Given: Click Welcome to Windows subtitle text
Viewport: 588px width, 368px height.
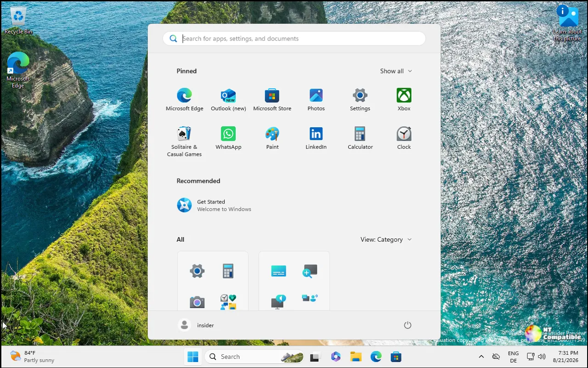Looking at the screenshot, I should click(224, 209).
